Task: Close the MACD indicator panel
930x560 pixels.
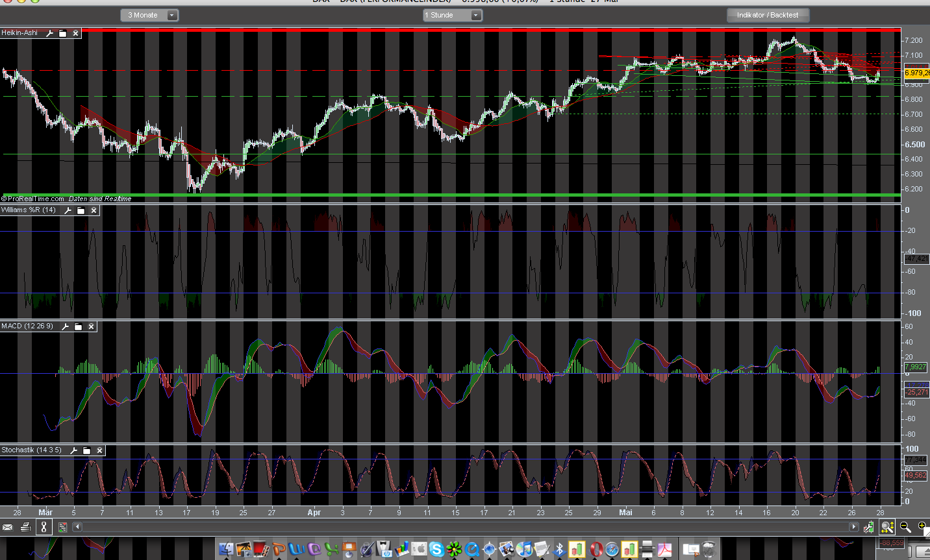Action: 91,326
